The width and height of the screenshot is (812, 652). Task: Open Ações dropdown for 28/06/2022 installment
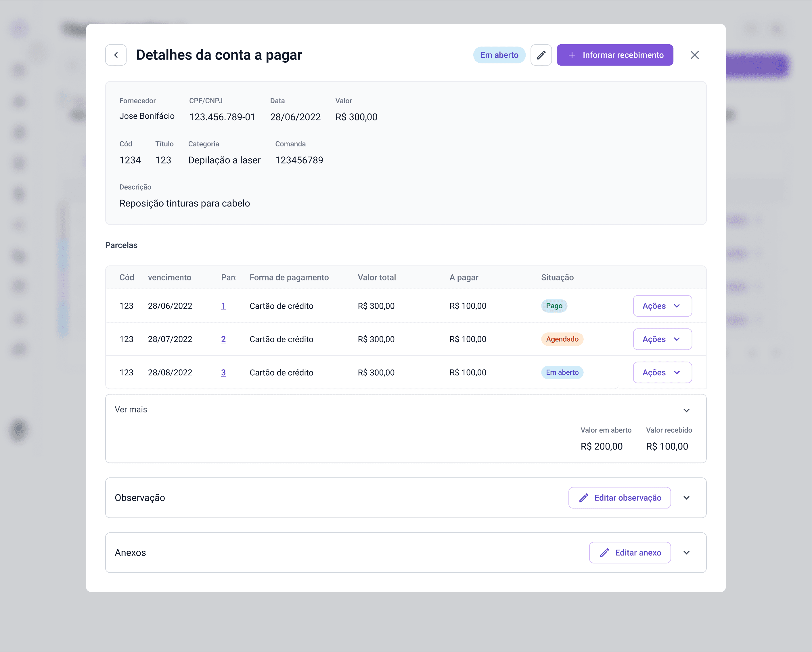(x=662, y=306)
